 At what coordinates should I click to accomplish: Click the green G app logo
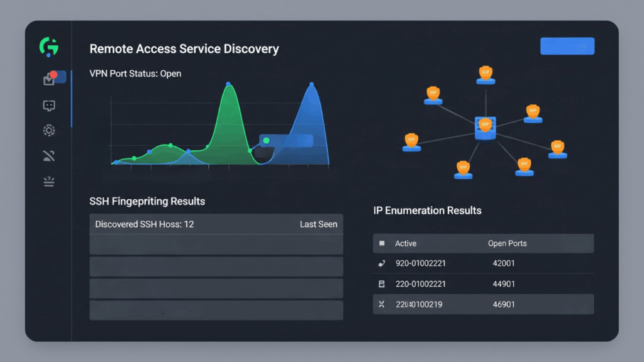(48, 47)
